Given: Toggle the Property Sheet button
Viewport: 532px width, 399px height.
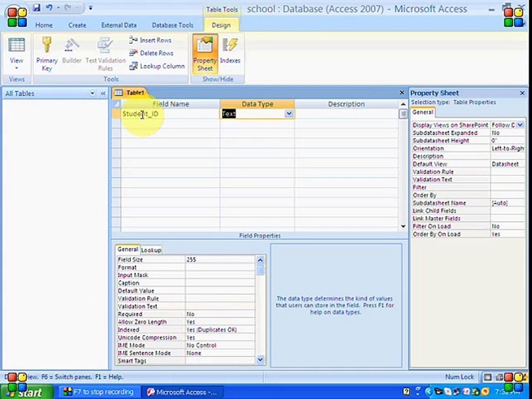Looking at the screenshot, I should [205, 54].
